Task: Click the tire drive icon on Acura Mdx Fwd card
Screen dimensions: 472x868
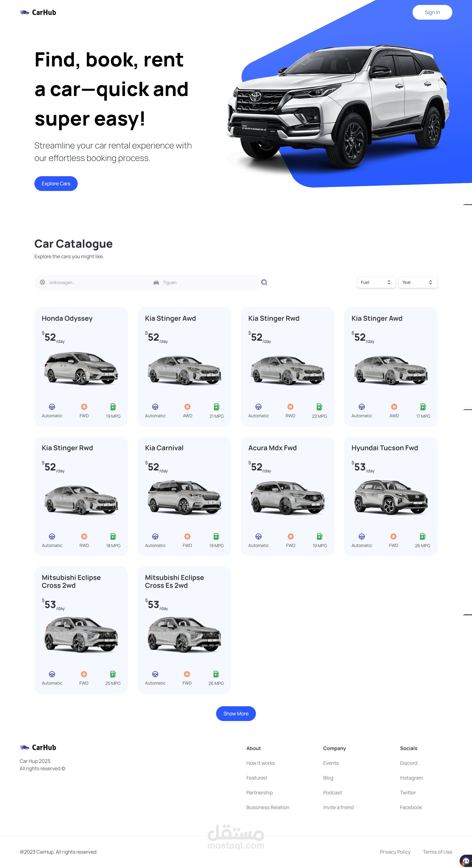Action: (291, 536)
